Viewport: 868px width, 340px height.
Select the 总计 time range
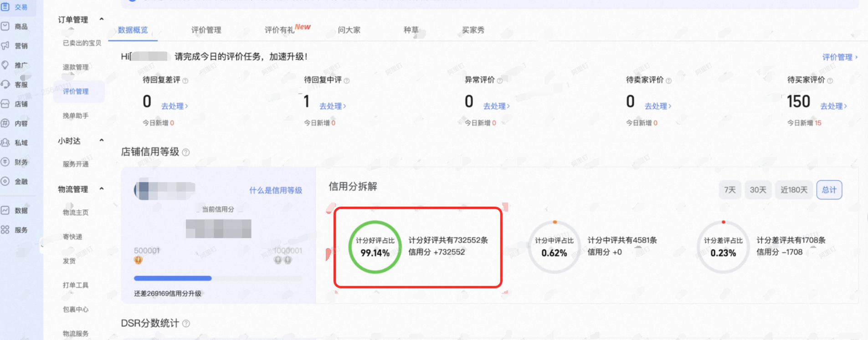829,190
